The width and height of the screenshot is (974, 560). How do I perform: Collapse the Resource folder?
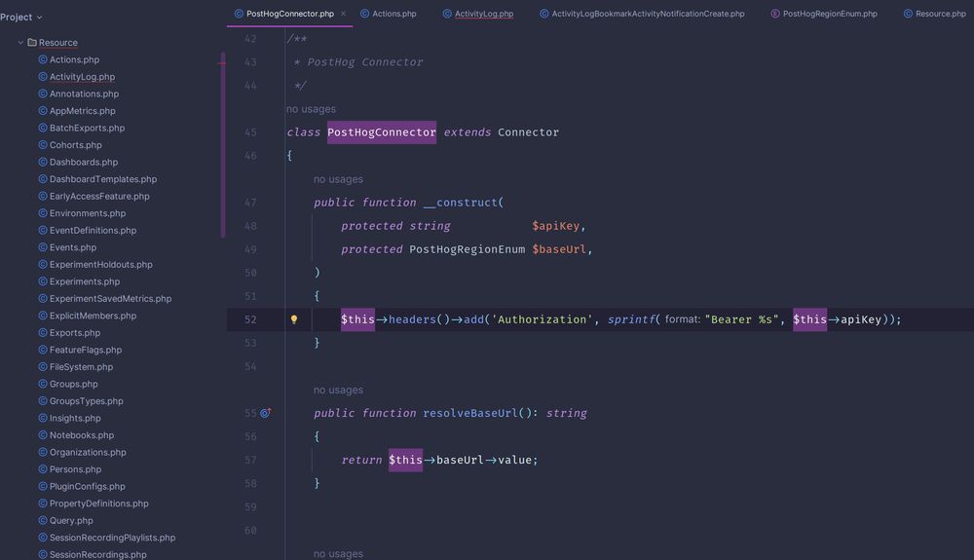pyautogui.click(x=20, y=43)
